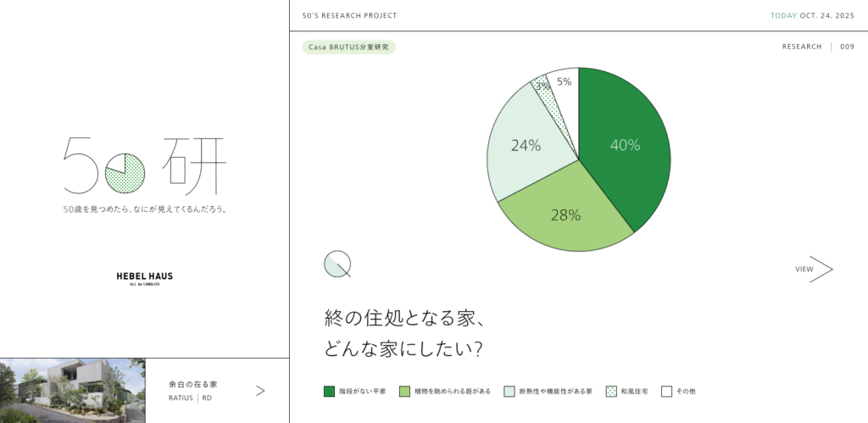Click the HEBEL HAUS logo
This screenshot has width=868, height=423.
(x=145, y=277)
